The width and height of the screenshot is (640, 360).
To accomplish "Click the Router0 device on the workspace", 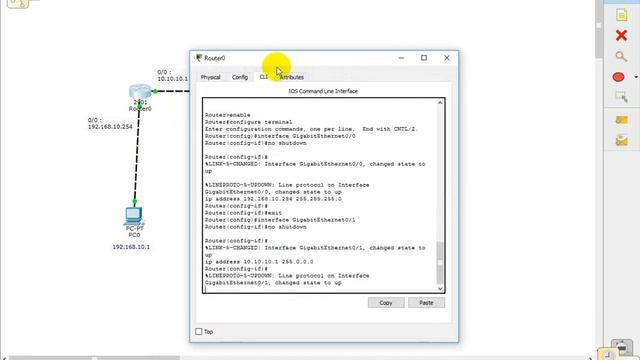I will [140, 91].
